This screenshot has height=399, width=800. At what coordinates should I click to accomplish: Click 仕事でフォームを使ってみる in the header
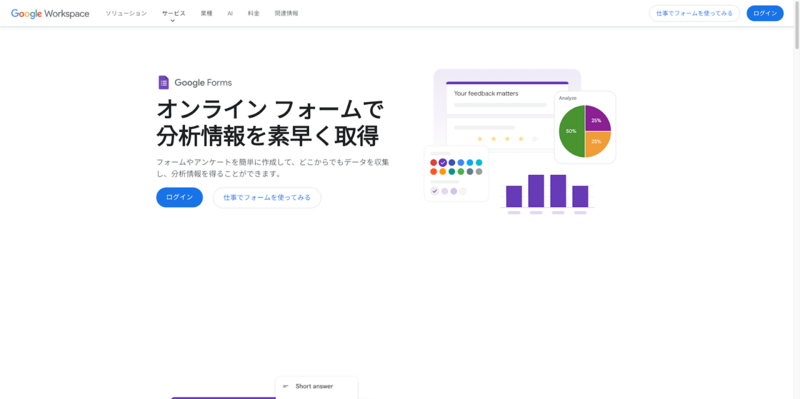pyautogui.click(x=694, y=13)
